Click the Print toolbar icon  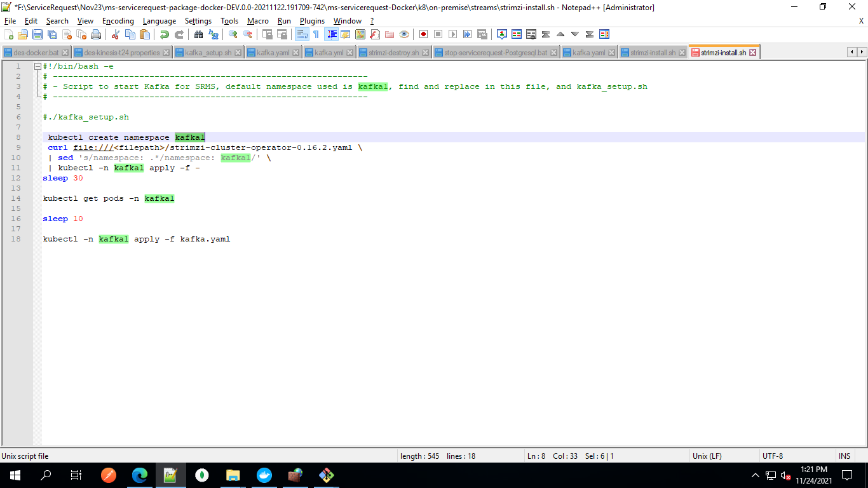pos(95,34)
